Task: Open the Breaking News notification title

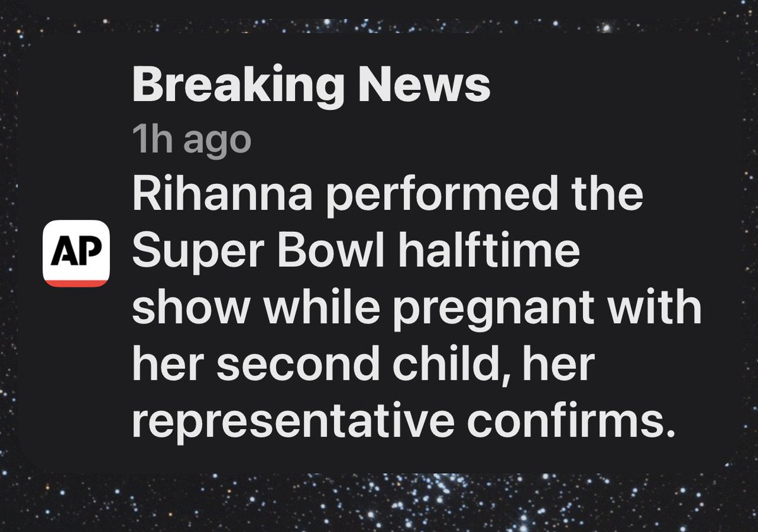Action: pos(311,85)
